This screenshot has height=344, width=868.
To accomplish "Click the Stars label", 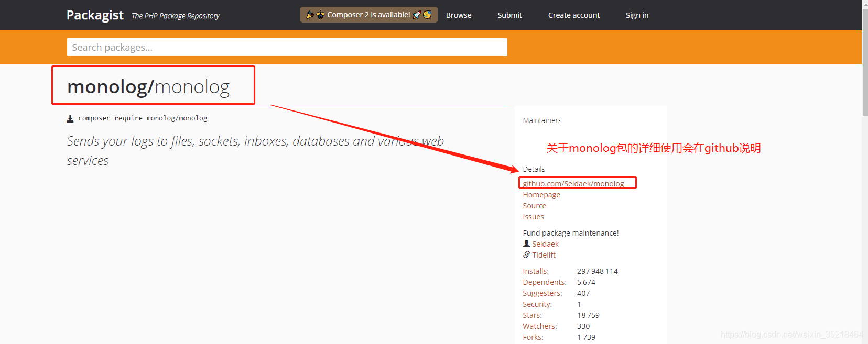I will point(533,315).
